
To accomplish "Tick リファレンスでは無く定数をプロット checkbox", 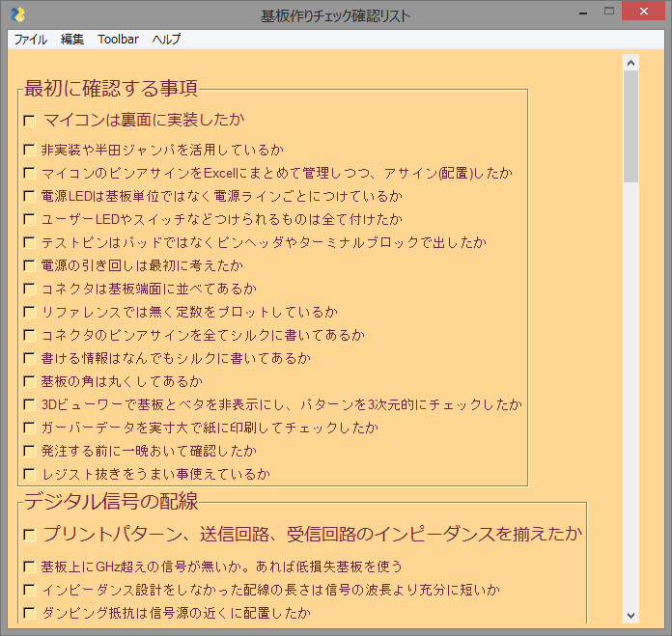I will 29,312.
